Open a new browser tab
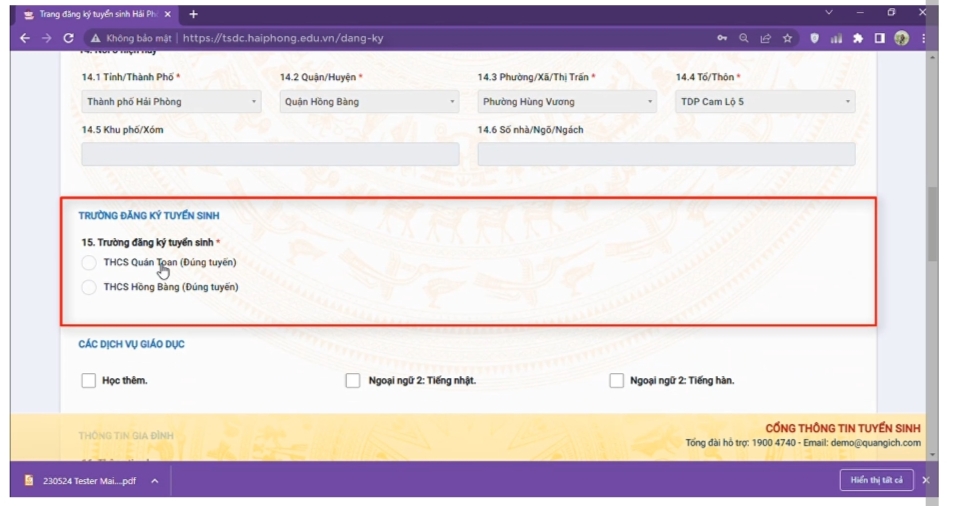This screenshot has width=962, height=506. [193, 14]
